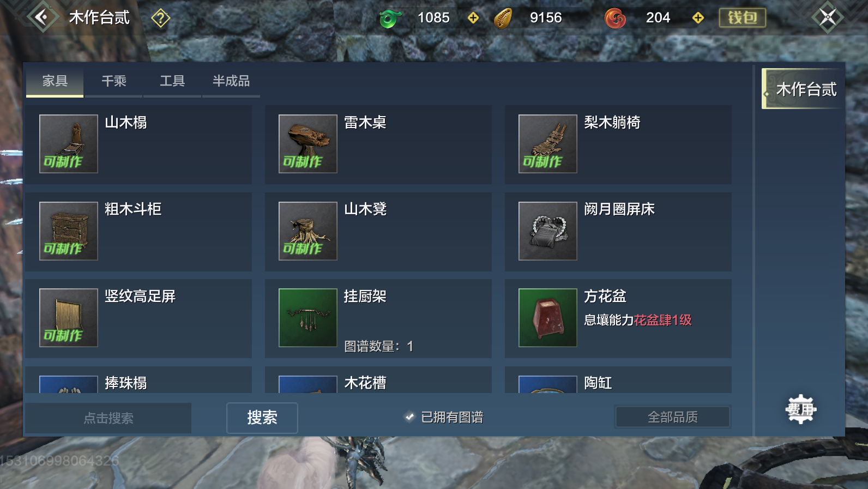Click the crossed swords close icon

coord(828,17)
